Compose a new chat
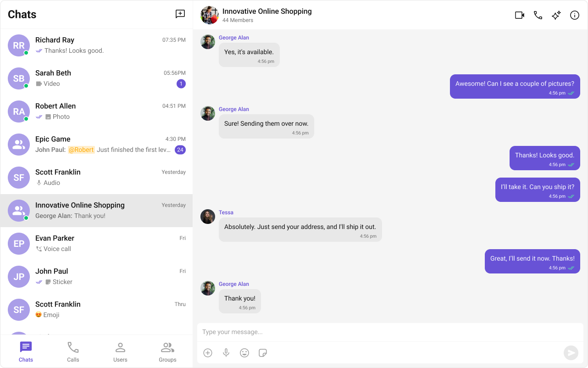This screenshot has height=368, width=588. (x=180, y=14)
